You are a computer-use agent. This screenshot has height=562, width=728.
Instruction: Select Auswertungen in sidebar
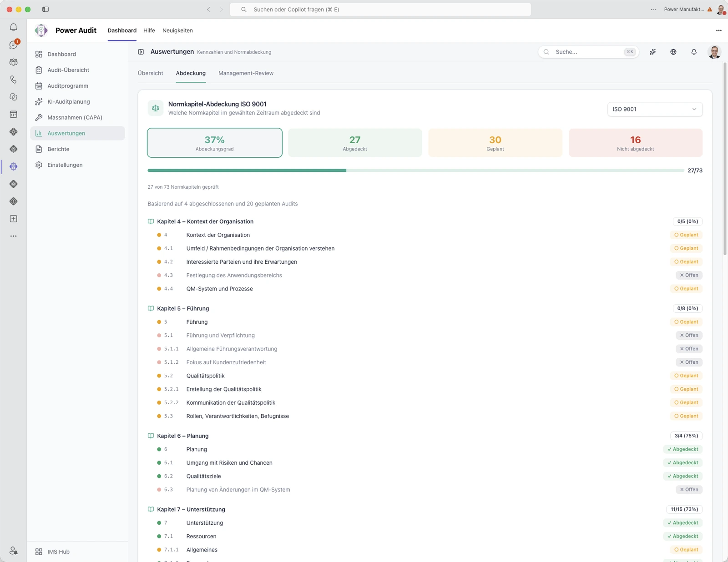(x=77, y=133)
